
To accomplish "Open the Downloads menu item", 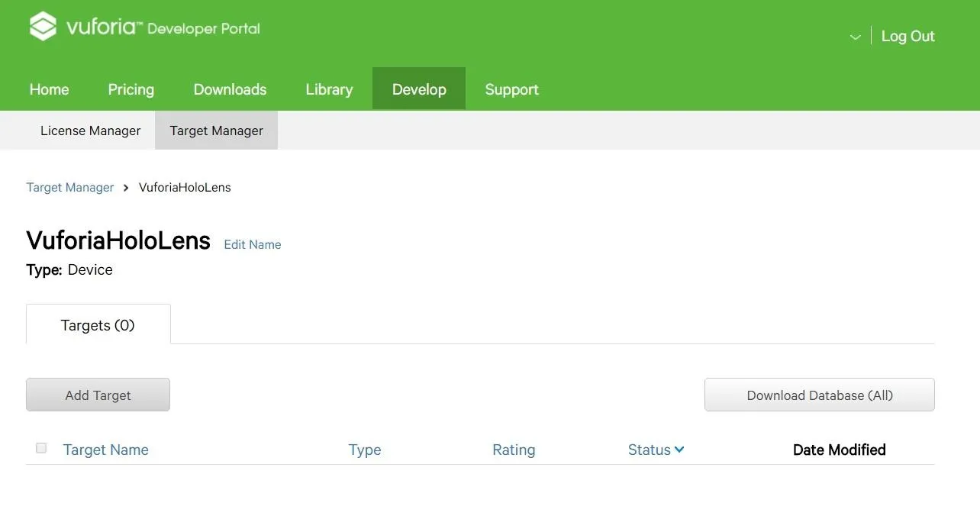I will 230,89.
